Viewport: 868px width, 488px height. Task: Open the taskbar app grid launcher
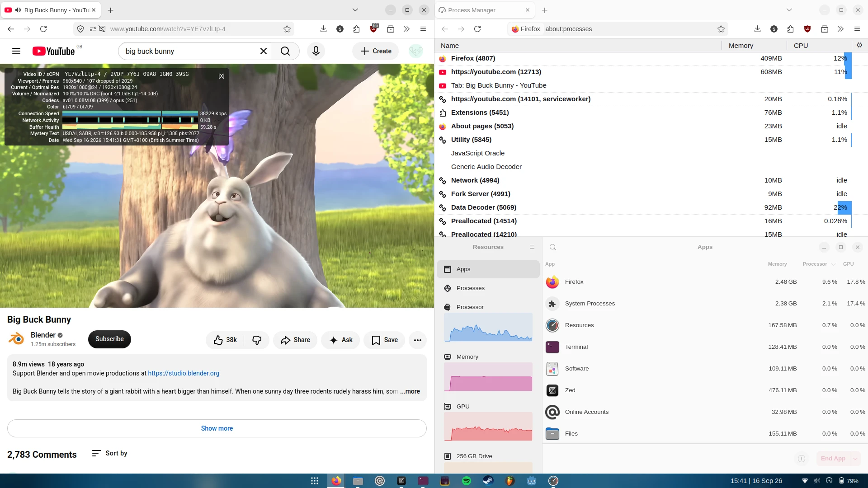pos(315,481)
